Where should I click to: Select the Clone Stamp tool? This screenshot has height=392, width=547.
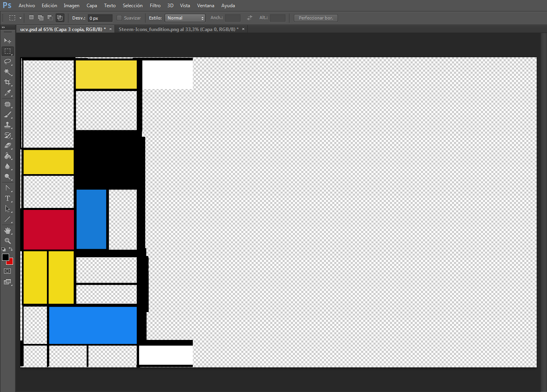[x=8, y=125]
